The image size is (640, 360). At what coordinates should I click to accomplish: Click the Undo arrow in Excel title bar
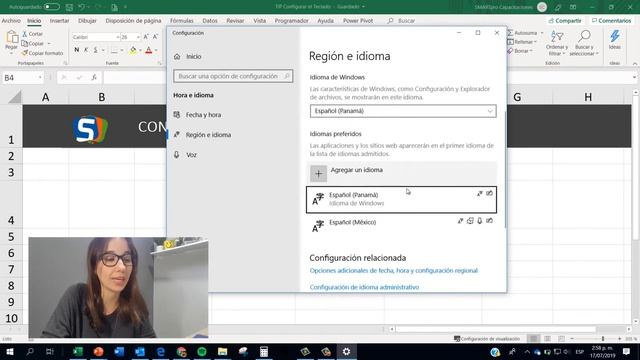tap(82, 7)
